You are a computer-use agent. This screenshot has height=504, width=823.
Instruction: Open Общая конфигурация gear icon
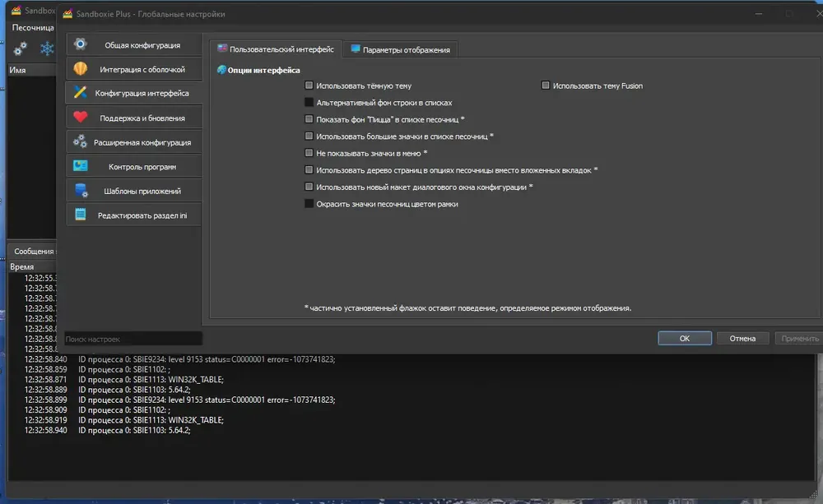pyautogui.click(x=81, y=44)
